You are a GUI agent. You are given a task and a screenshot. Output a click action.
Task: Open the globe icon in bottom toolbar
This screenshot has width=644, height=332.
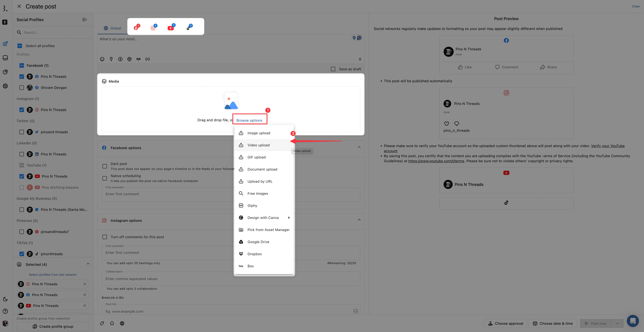[122, 323]
